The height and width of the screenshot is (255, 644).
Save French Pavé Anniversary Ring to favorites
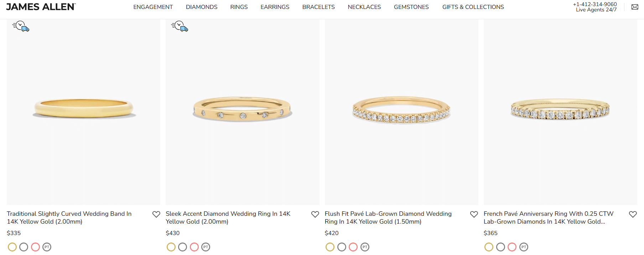633,214
